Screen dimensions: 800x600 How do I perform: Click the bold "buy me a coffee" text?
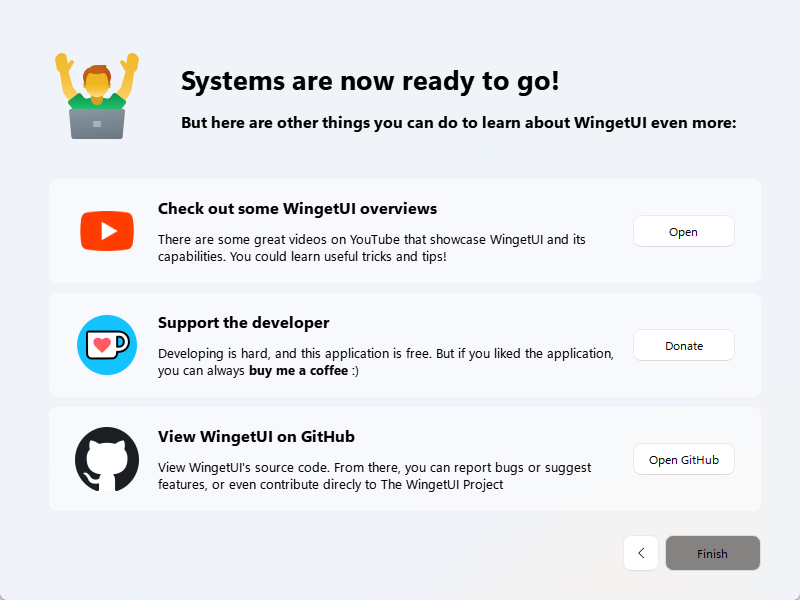[x=298, y=371]
